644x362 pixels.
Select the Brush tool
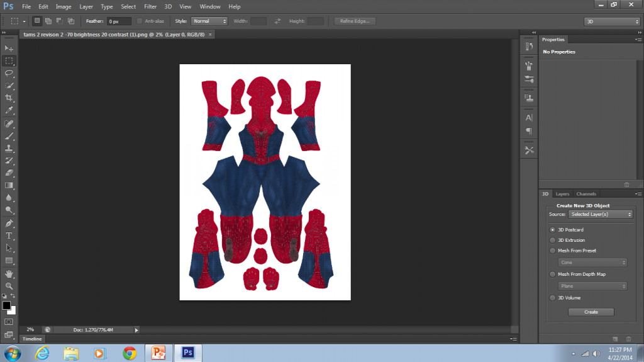click(9, 136)
